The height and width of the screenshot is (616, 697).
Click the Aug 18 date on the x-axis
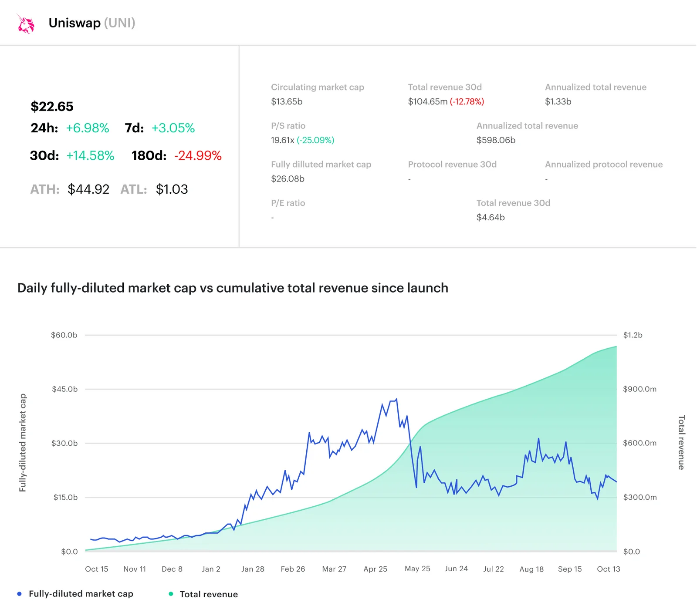[531, 569]
